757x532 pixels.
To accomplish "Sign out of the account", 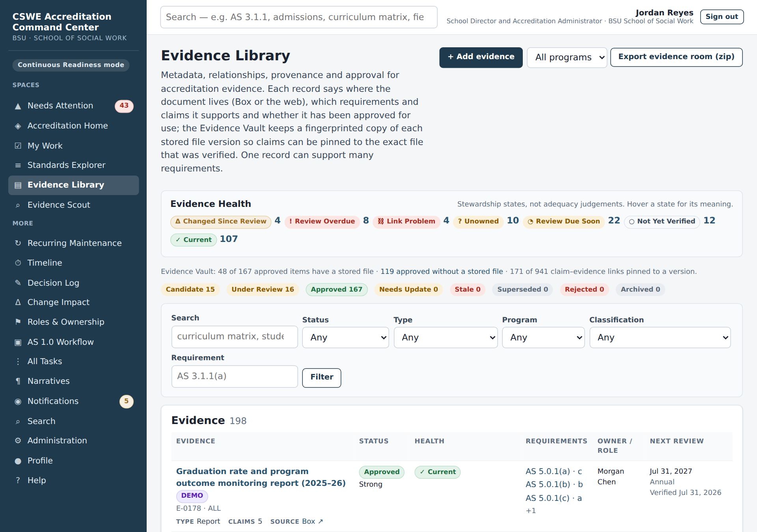I will [x=722, y=17].
